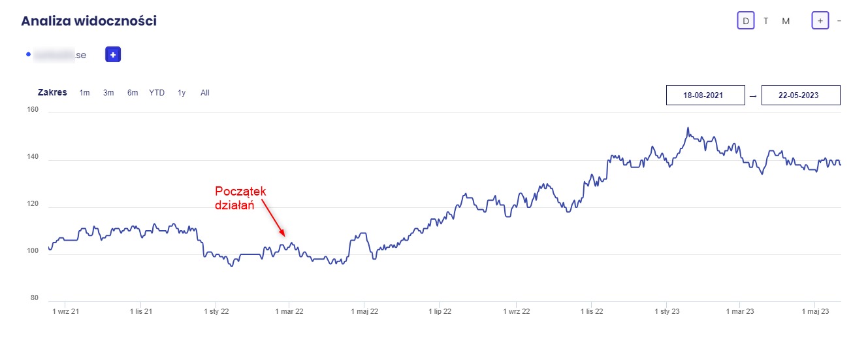Select the 1m range option
This screenshot has width=868, height=340.
pos(84,93)
